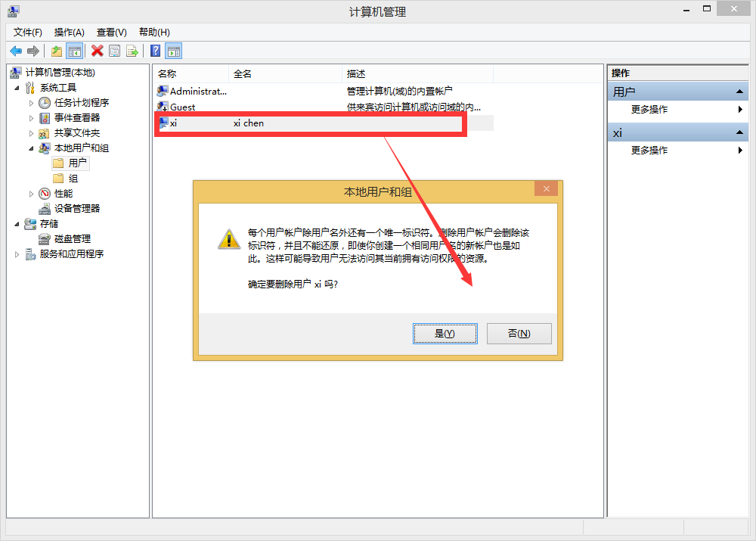The height and width of the screenshot is (541, 756).
Task: Toggle the Show/Hide console tree icon
Action: click(75, 51)
